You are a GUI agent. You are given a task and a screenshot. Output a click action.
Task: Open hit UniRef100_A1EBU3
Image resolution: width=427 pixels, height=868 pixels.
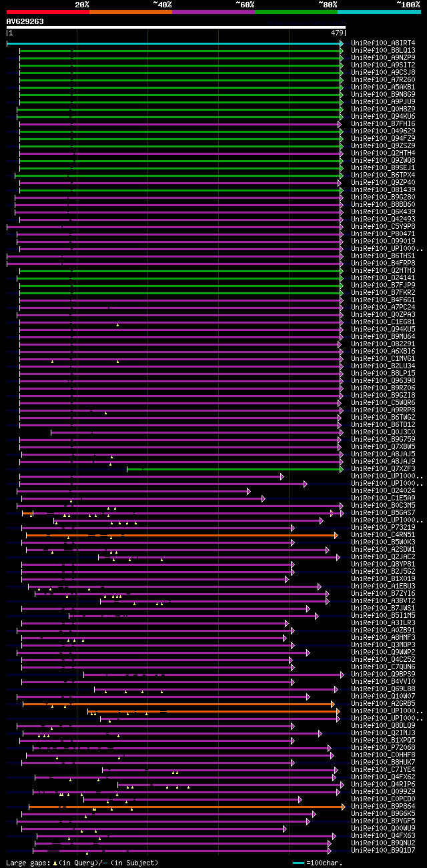(x=383, y=586)
